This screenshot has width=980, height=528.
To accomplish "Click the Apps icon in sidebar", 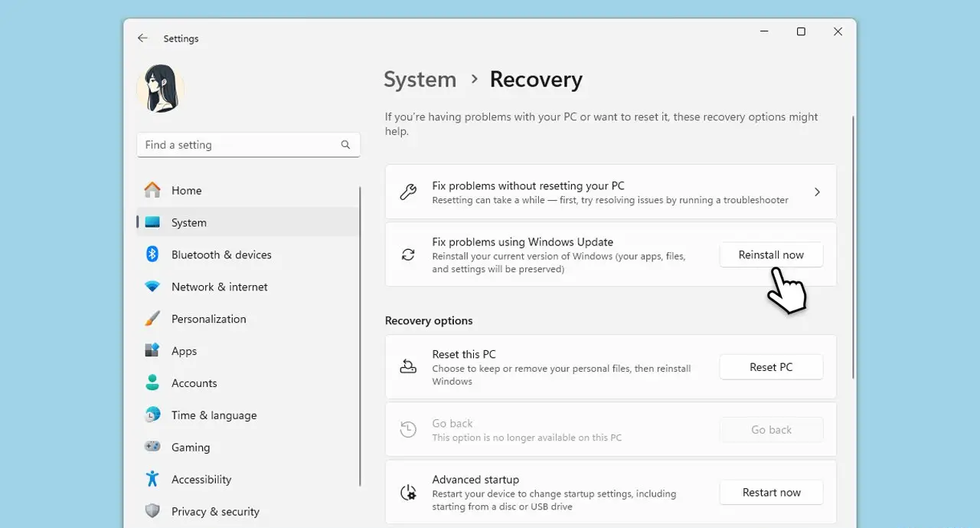I will pos(152,351).
